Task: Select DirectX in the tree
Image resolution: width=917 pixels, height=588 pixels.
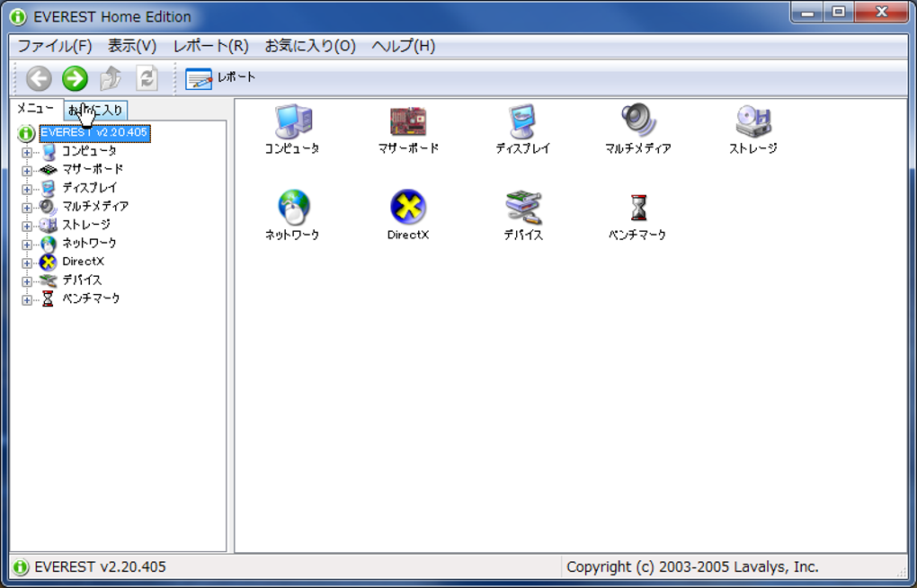Action: point(83,262)
